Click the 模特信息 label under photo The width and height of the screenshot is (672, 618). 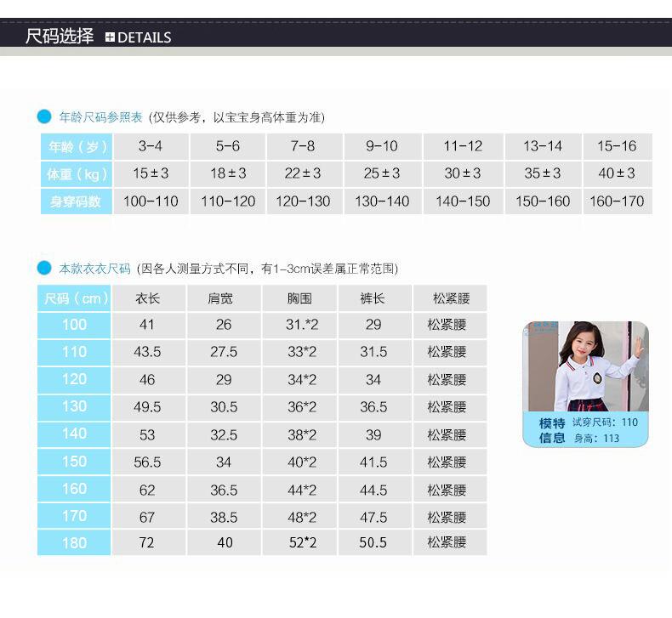(552, 430)
